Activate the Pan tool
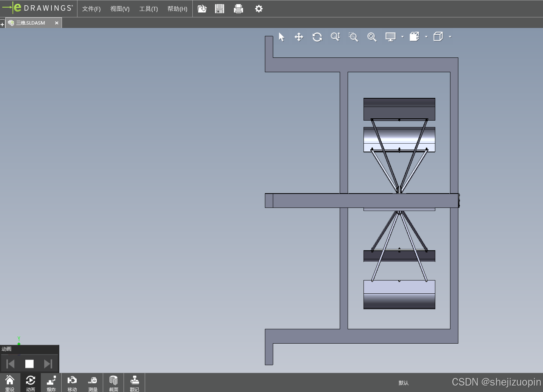 coord(299,37)
